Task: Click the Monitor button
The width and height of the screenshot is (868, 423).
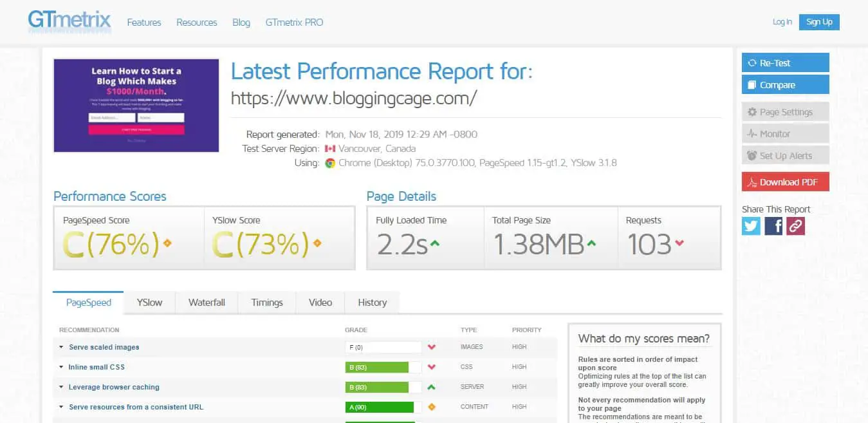Action: 785,133
